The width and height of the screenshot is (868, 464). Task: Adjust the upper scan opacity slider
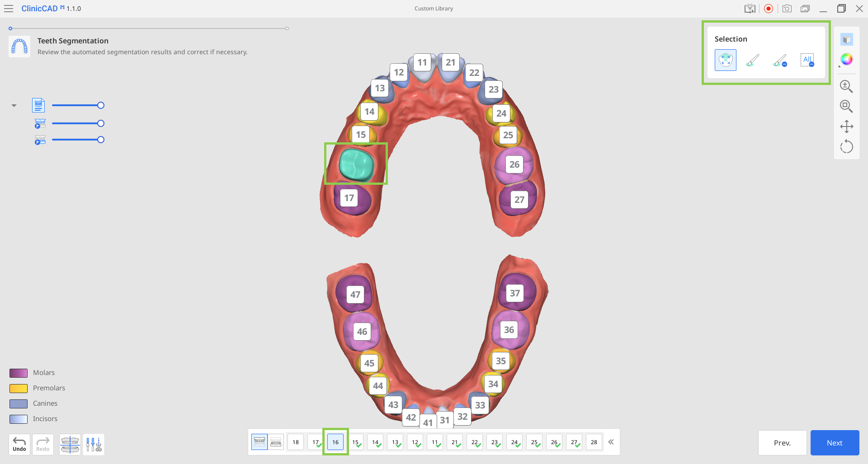pos(78,123)
